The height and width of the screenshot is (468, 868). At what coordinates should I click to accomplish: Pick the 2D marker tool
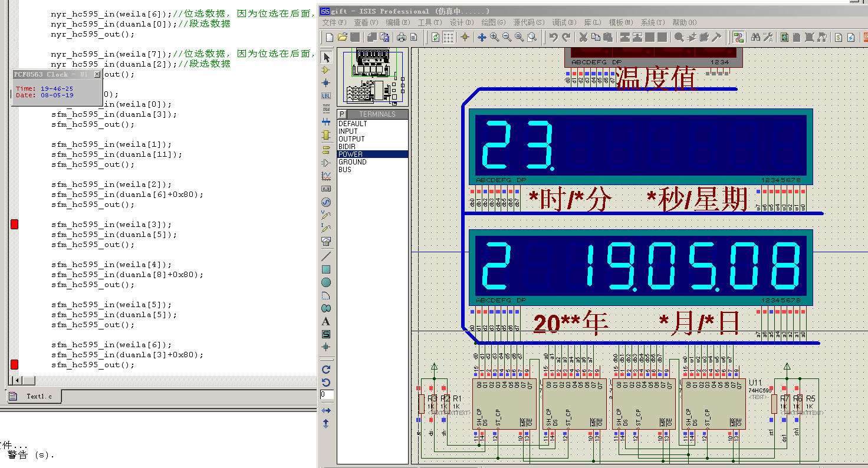(326, 347)
